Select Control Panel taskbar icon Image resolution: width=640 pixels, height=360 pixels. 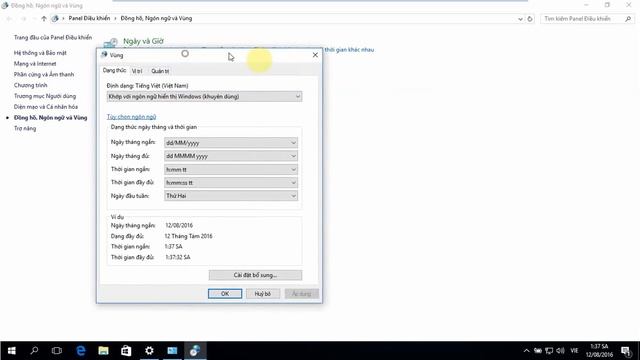pos(195,351)
